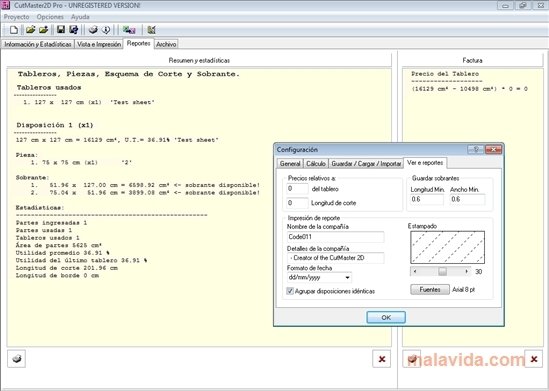Click the Ancho Mín. input field
Viewport: 549px width, 391px height.
(467, 199)
